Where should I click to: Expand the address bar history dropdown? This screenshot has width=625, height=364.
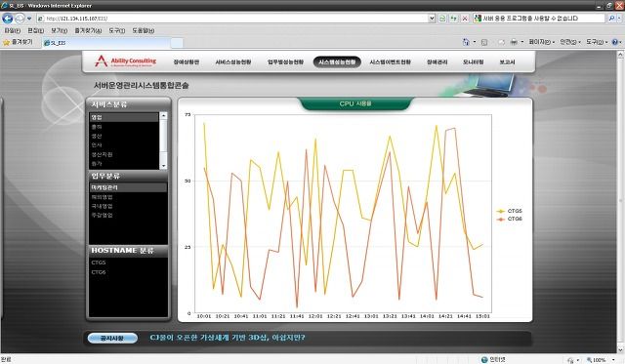(432, 19)
